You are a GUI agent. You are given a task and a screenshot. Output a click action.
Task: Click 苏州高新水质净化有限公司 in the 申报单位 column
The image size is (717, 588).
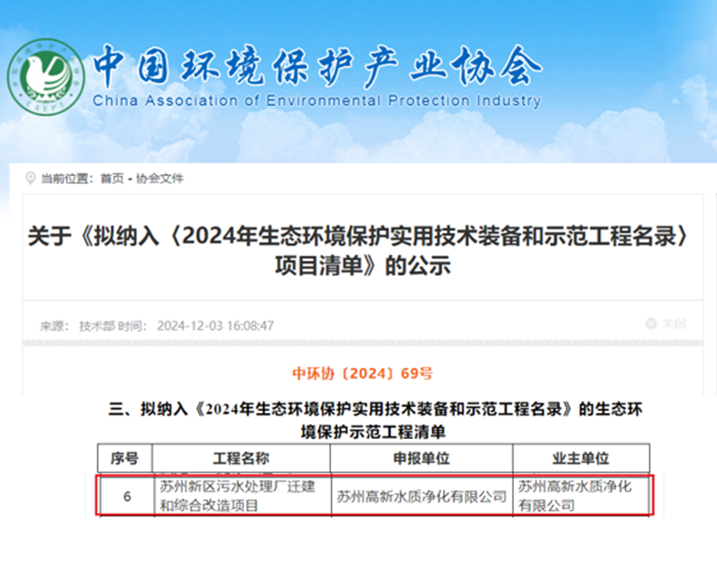click(421, 496)
